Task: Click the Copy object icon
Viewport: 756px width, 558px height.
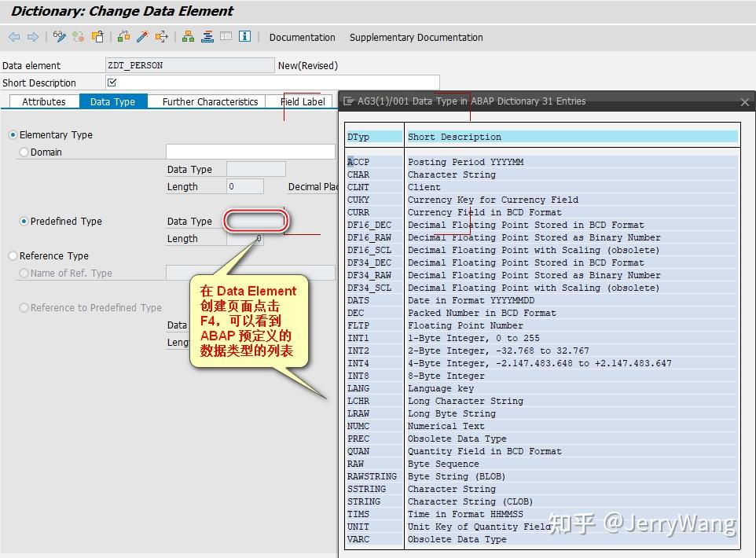Action: pyautogui.click(x=98, y=37)
